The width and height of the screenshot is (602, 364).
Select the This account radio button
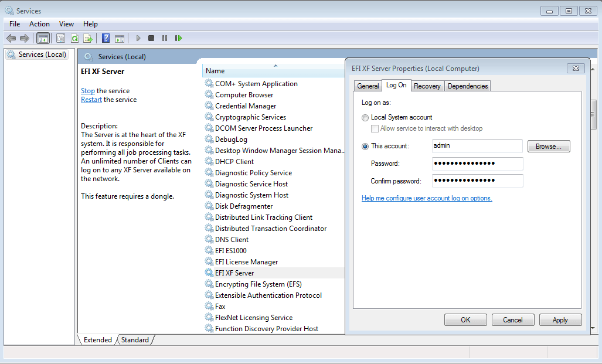pyautogui.click(x=365, y=147)
